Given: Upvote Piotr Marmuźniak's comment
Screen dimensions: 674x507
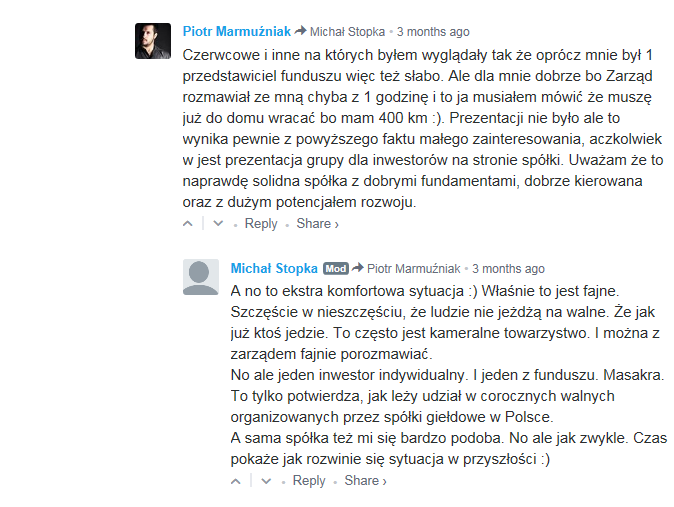Looking at the screenshot, I should 188,224.
